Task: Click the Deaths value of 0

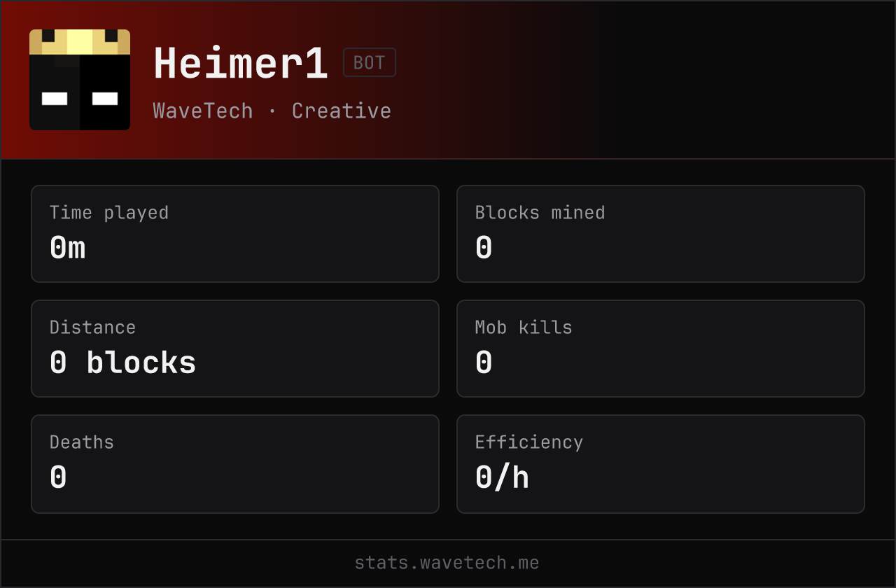Action: [58, 477]
